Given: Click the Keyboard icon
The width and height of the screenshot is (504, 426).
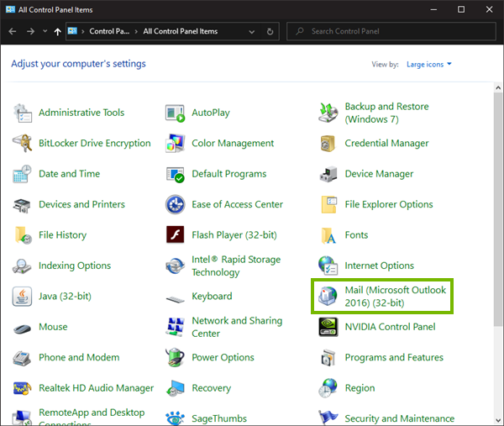Looking at the screenshot, I should [176, 299].
